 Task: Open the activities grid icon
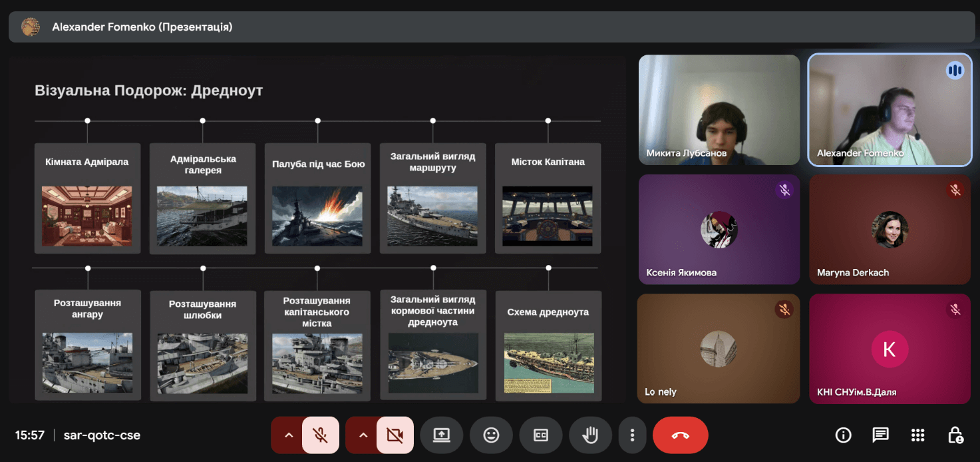[x=917, y=435]
